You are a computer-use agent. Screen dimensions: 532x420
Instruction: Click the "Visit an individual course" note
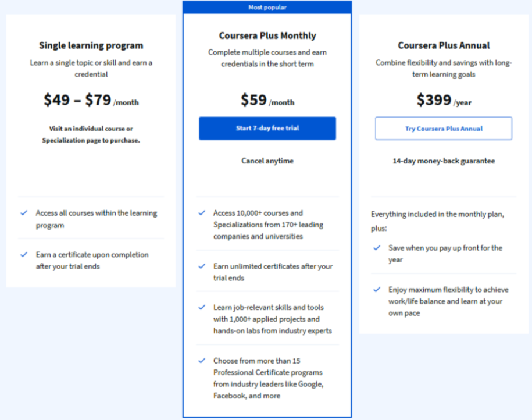pyautogui.click(x=91, y=134)
